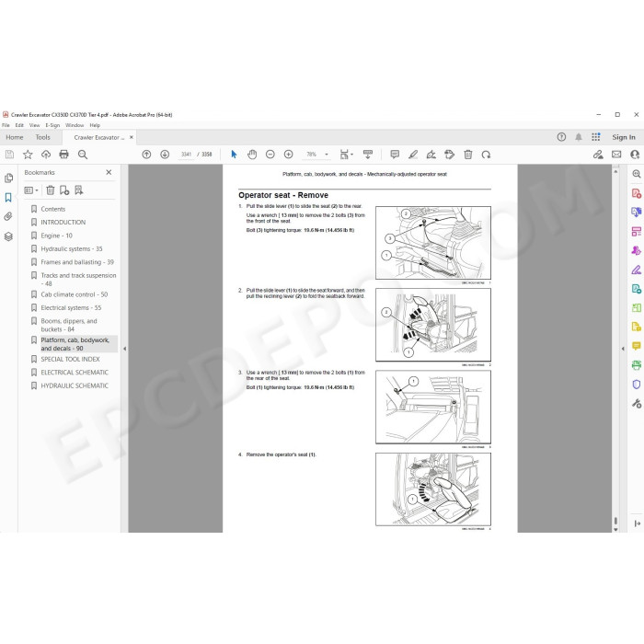This screenshot has width=644, height=644.
Task: Send file by email envelope icon
Action: 616,155
